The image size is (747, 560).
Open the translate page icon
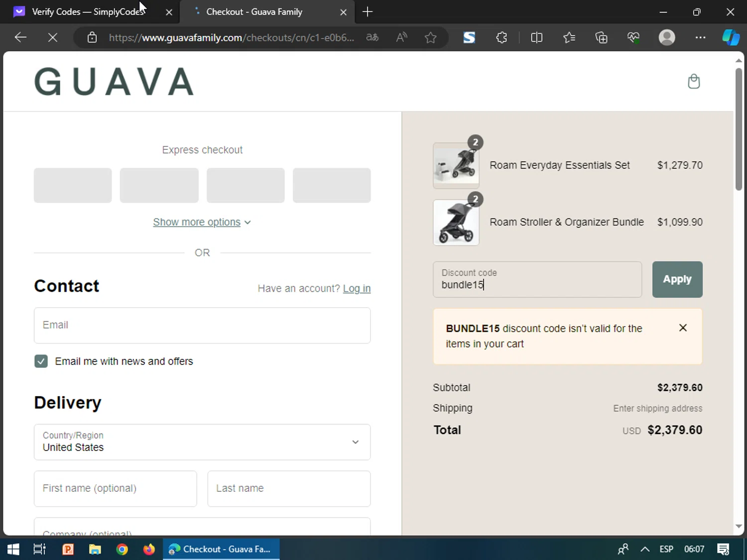[373, 37]
